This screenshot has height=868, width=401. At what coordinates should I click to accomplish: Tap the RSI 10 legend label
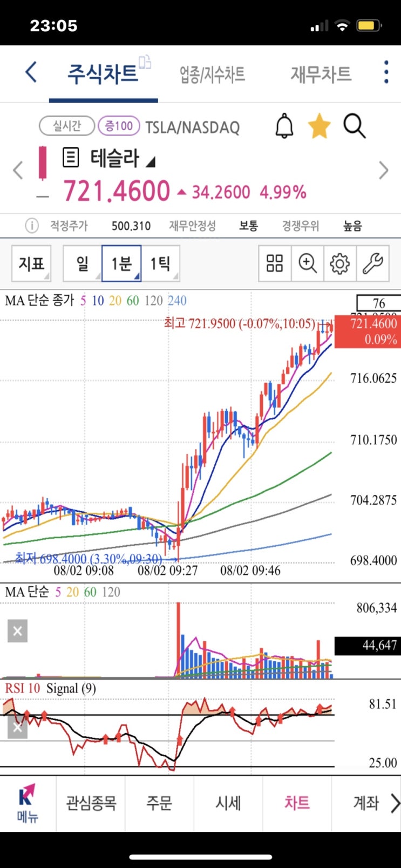pos(22,688)
